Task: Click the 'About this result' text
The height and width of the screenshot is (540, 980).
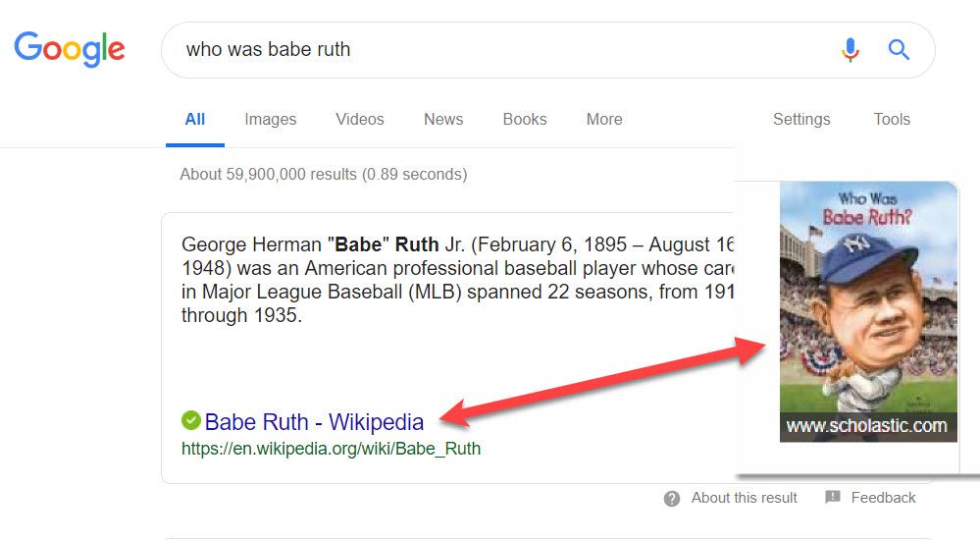Action: click(x=744, y=498)
